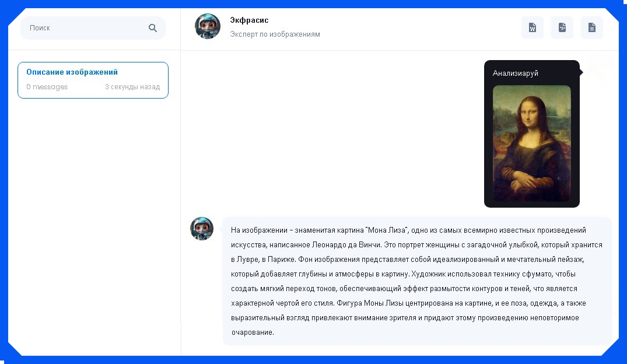Click the pointer tail of the dark message bubble
The width and height of the screenshot is (627, 364).
coord(582,72)
